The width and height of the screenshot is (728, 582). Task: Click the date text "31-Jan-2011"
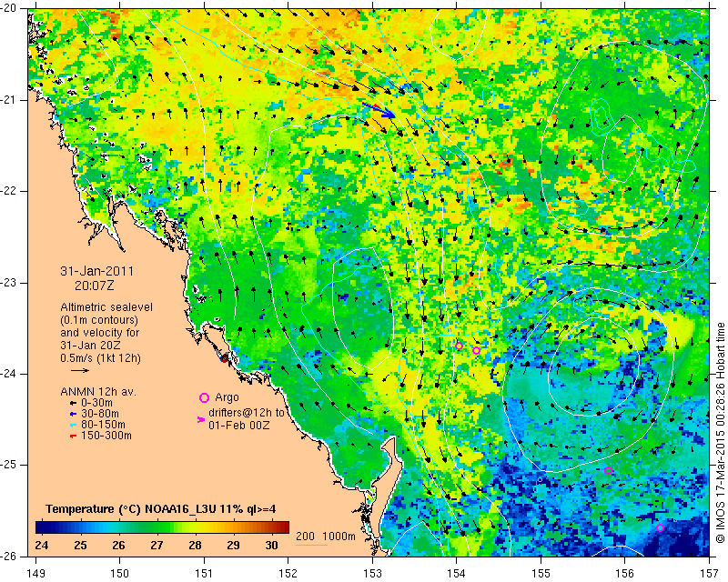(97, 271)
